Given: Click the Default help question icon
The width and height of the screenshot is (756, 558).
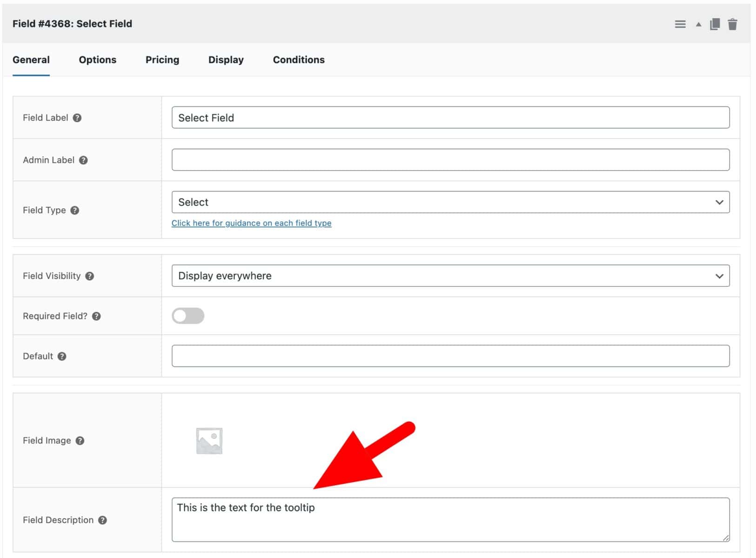Looking at the screenshot, I should pos(62,357).
